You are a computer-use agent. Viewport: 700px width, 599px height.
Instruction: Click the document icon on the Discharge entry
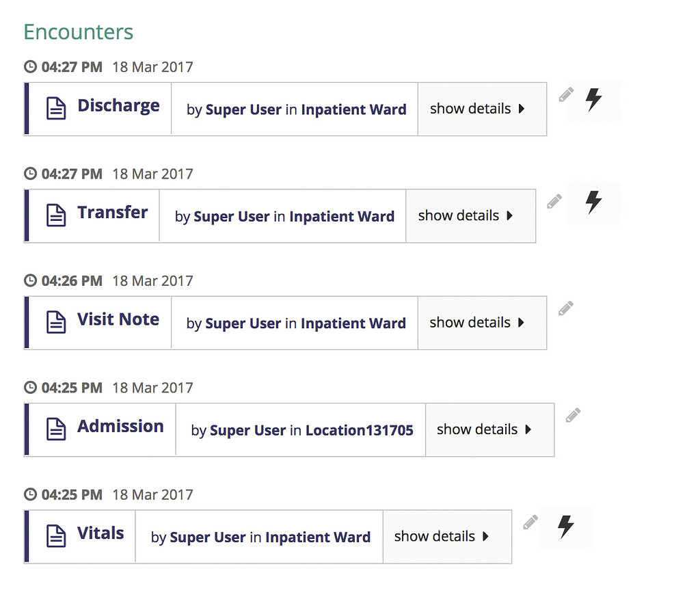55,107
